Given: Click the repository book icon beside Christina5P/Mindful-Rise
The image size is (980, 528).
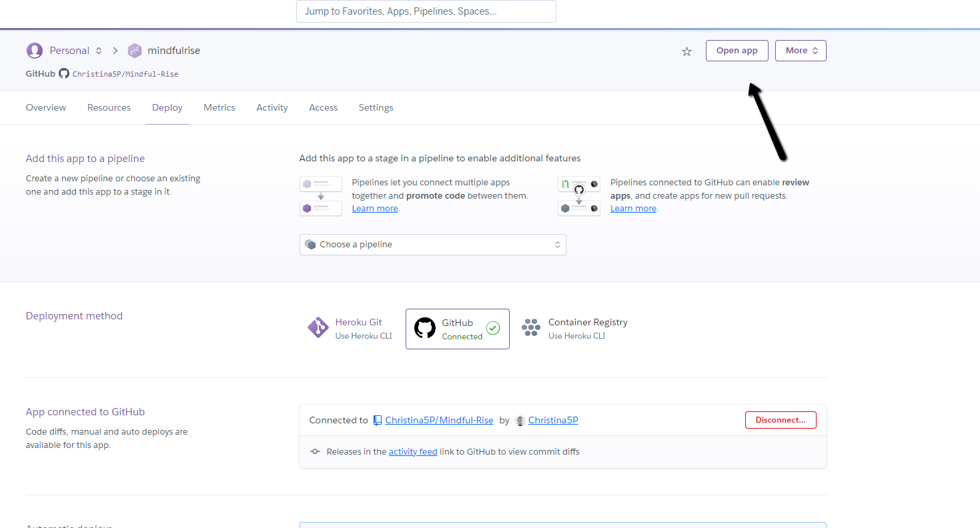Looking at the screenshot, I should click(x=378, y=420).
